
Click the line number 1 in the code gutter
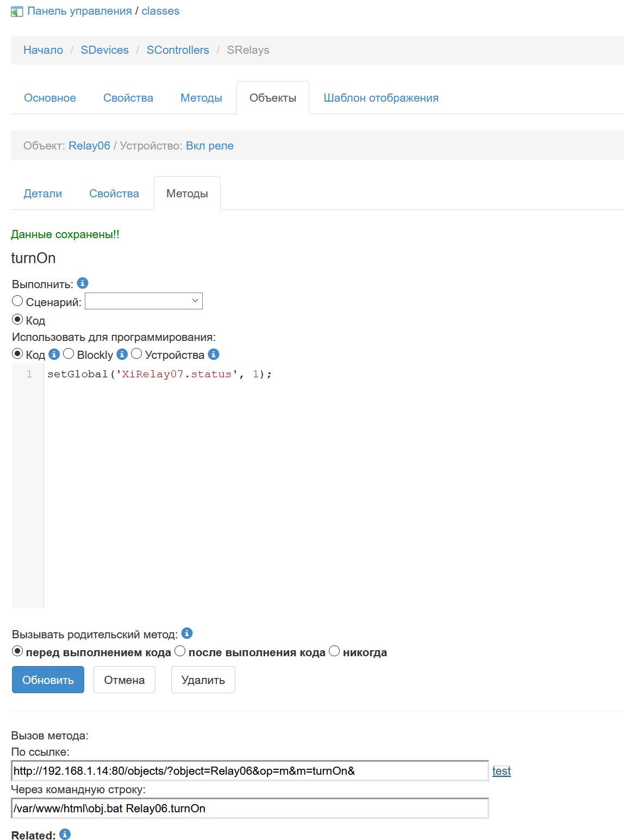(x=29, y=374)
